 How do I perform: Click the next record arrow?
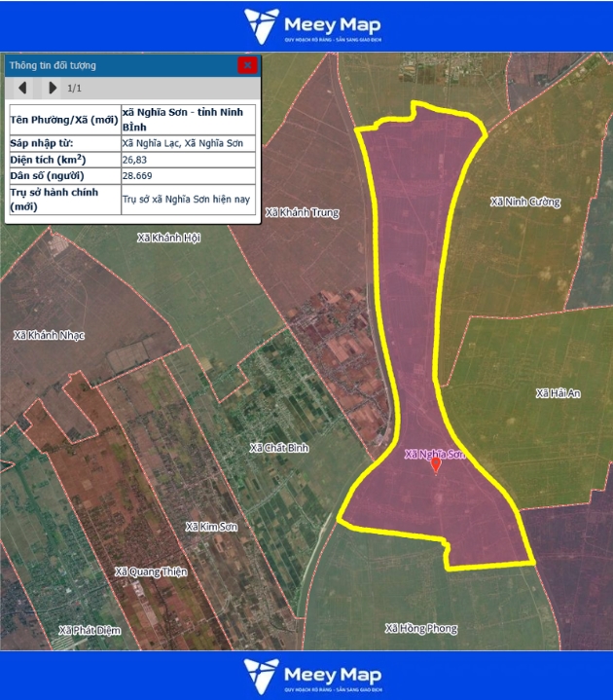point(53,89)
